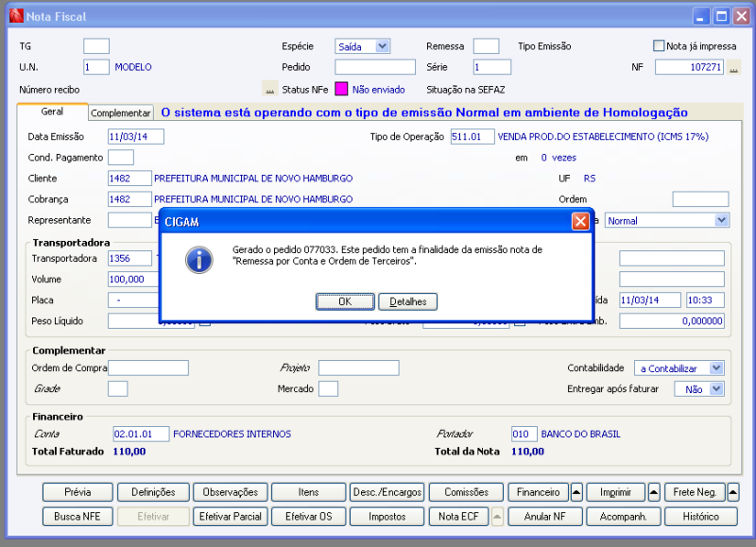Click Acompanh. button
756x547 pixels.
[623, 517]
